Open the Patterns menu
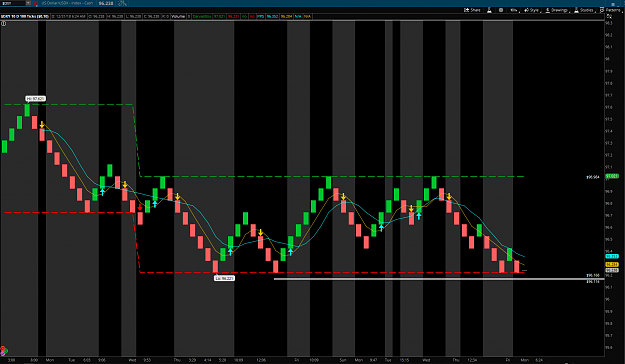625x364 pixels. (612, 10)
